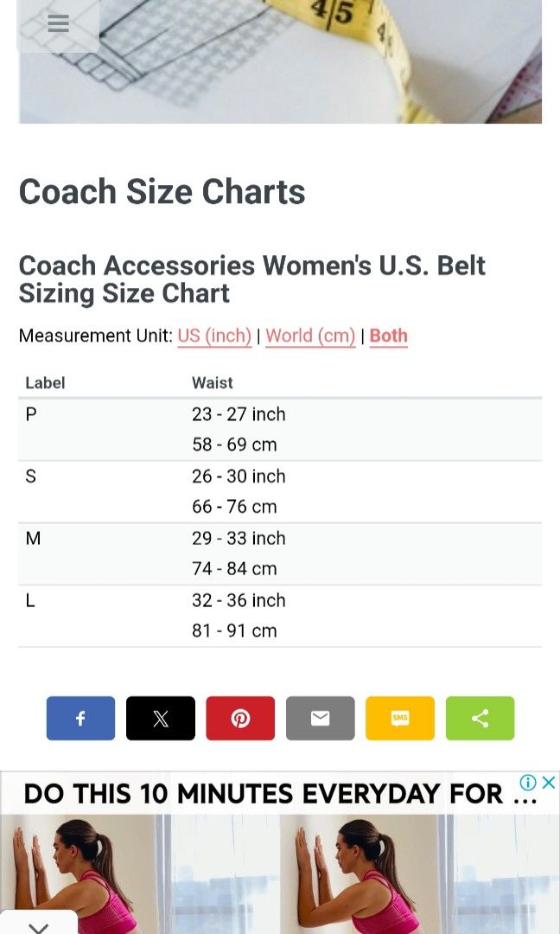Select the Both measurement unit option
This screenshot has height=934, width=560.
point(388,336)
